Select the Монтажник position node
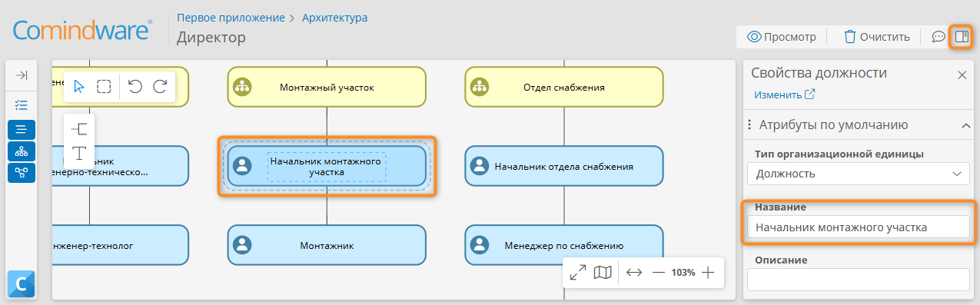Image resolution: width=980 pixels, height=305 pixels. [327, 245]
